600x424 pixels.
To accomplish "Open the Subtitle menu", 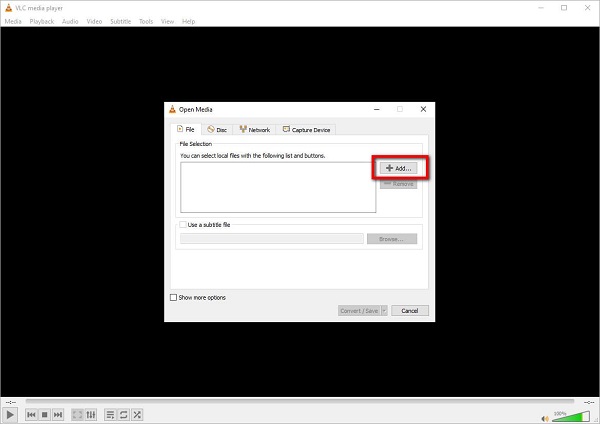I will pyautogui.click(x=121, y=21).
